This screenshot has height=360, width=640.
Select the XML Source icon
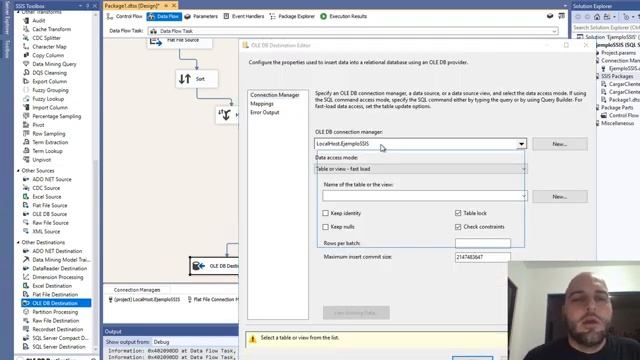tap(26, 231)
